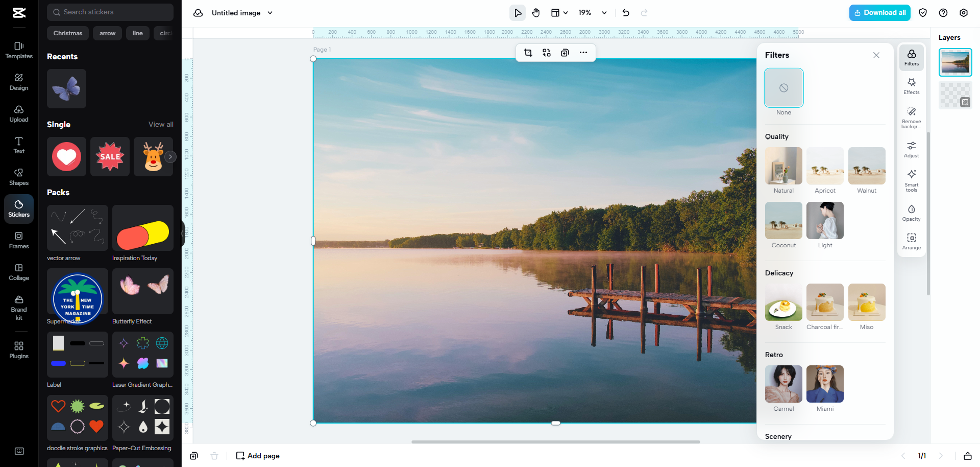Expand the Untitled image title dropdown
The height and width of the screenshot is (467, 980).
coord(270,13)
